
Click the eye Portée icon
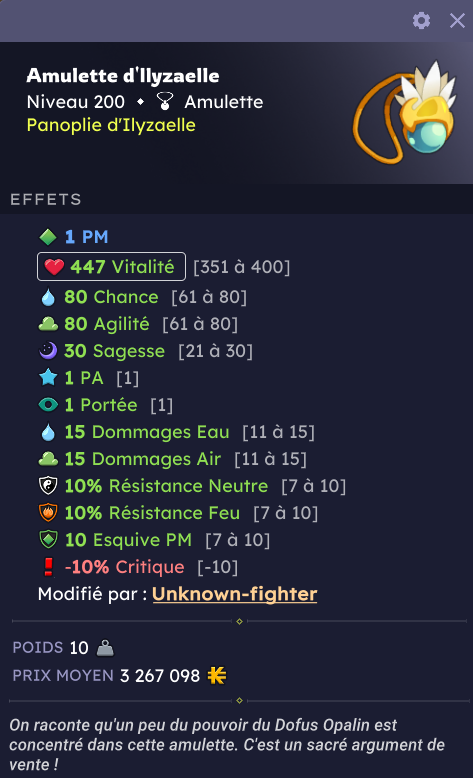click(x=48, y=405)
